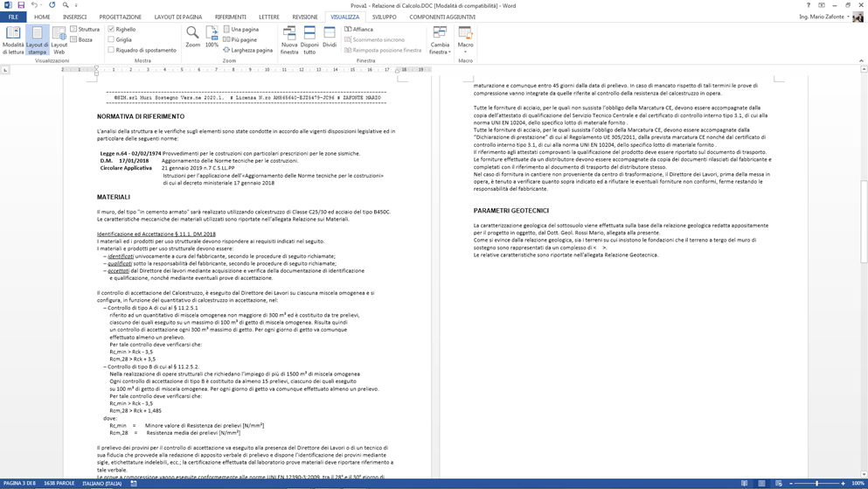The image size is (868, 489).
Task: Click PAGINA 3 DI 8 status indicator
Action: pyautogui.click(x=19, y=484)
